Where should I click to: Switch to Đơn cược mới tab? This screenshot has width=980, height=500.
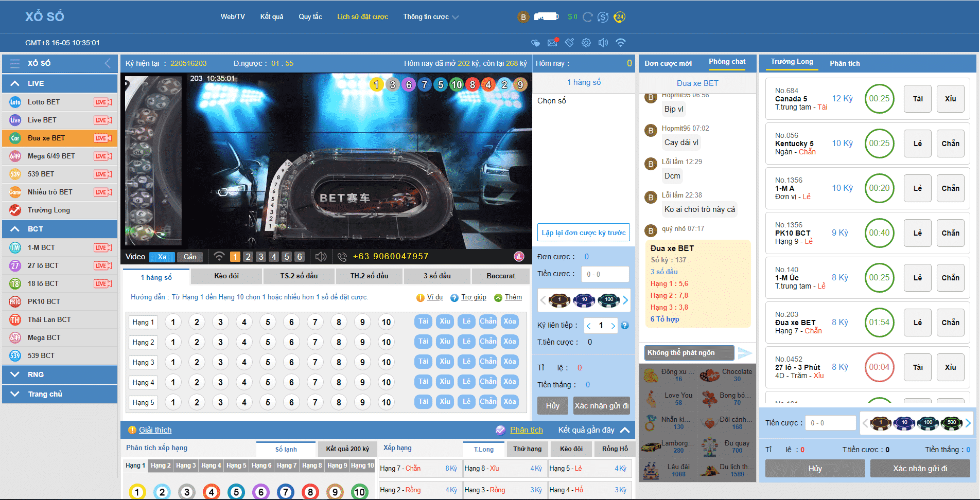(668, 63)
